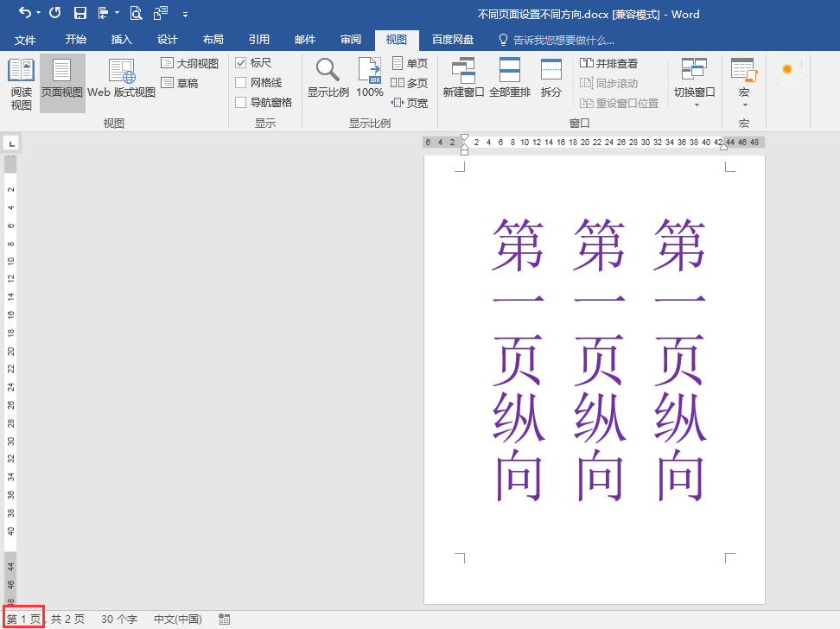Viewport: 840px width, 629px height.
Task: Open the Zoom magnifier dialog
Action: point(328,79)
